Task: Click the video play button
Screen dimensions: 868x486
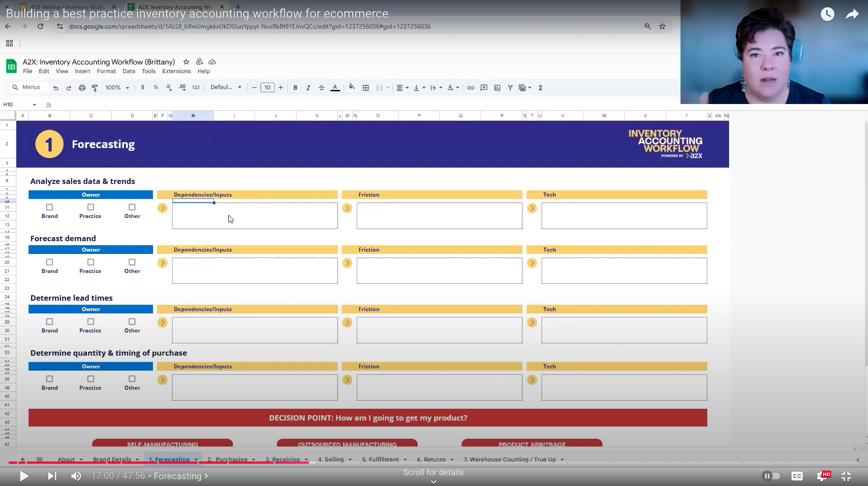Action: (24, 476)
